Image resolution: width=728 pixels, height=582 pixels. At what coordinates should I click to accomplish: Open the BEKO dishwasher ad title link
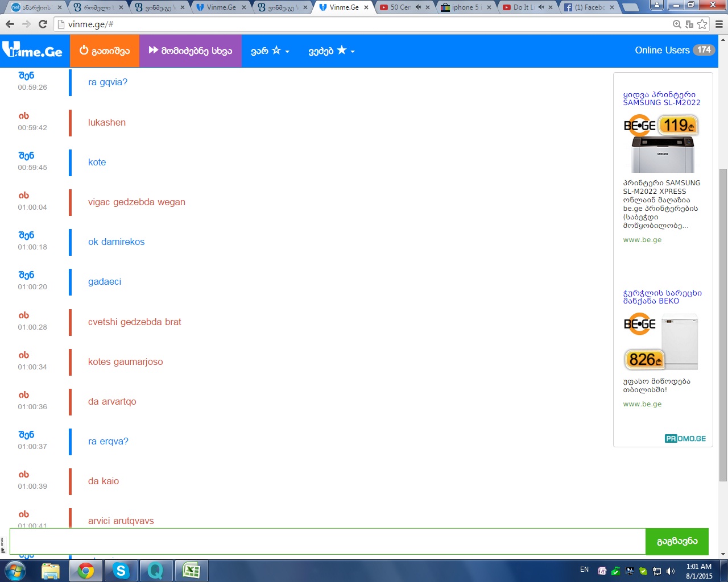click(x=662, y=297)
